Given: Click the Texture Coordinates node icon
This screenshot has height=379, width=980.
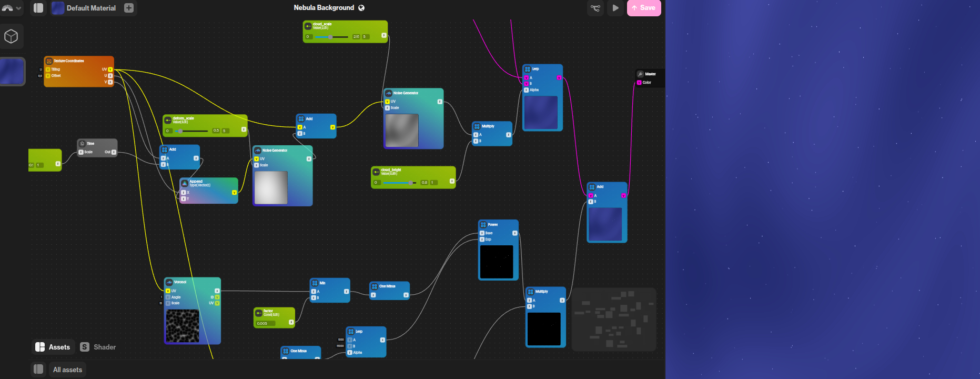Looking at the screenshot, I should point(49,61).
